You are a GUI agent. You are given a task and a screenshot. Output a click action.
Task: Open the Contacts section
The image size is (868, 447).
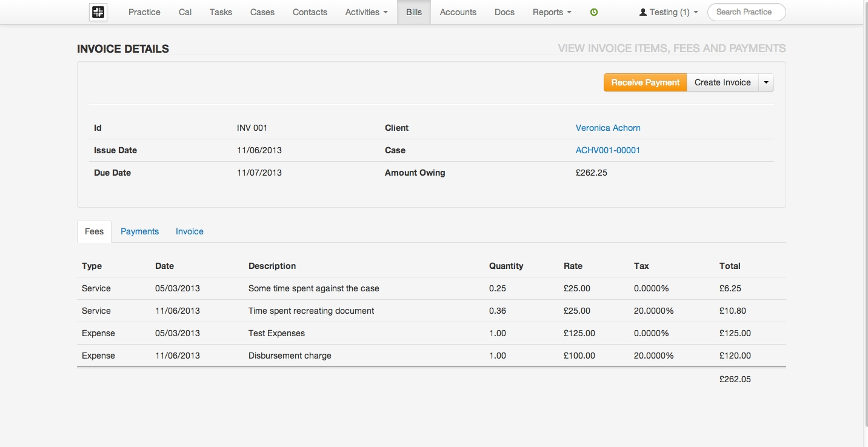310,12
